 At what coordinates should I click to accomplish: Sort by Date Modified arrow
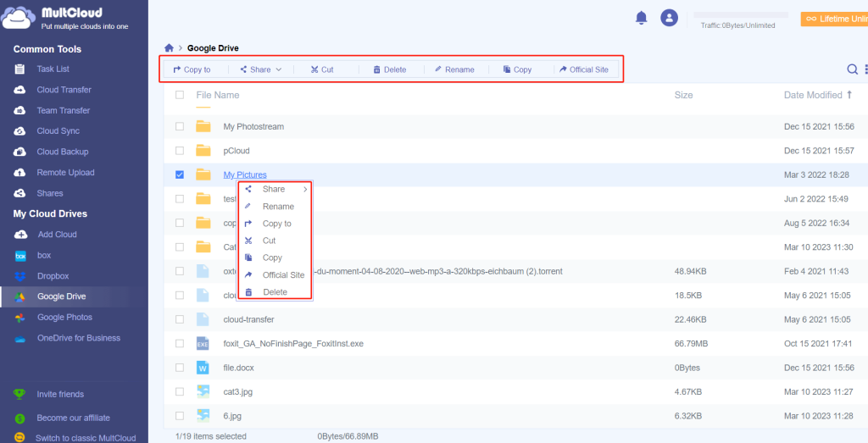(x=849, y=95)
